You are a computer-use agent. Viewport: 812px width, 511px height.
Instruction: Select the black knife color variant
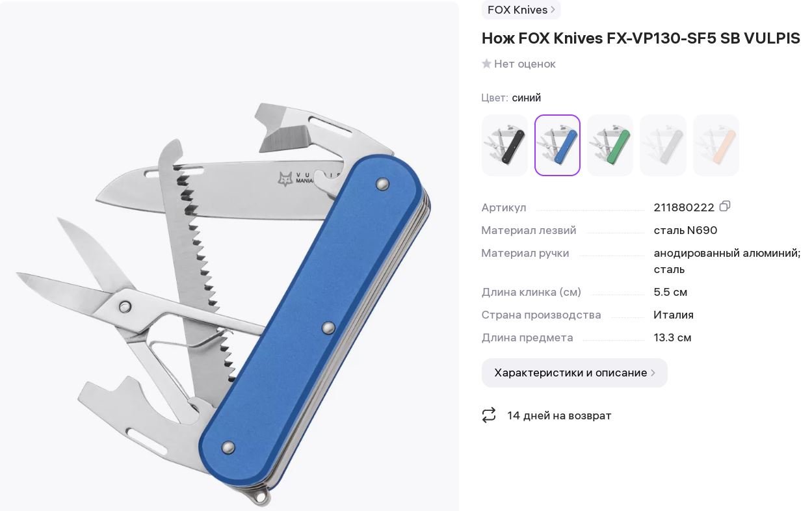coord(504,145)
